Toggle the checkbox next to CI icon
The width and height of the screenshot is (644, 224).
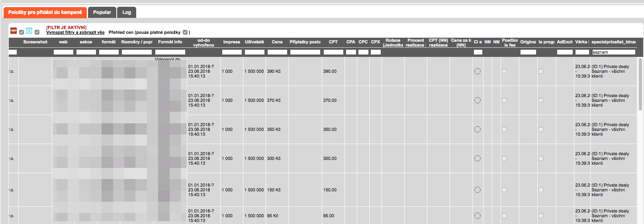[x=37, y=32]
